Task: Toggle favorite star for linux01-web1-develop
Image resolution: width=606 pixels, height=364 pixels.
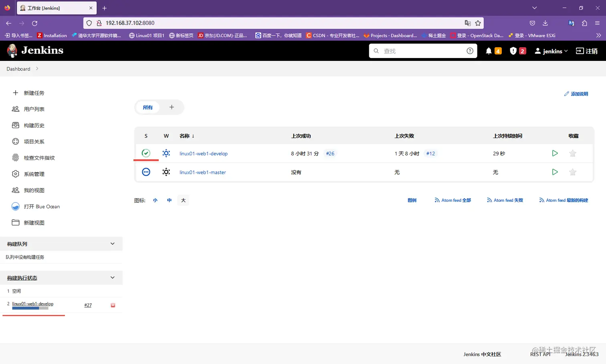Action: click(x=573, y=153)
